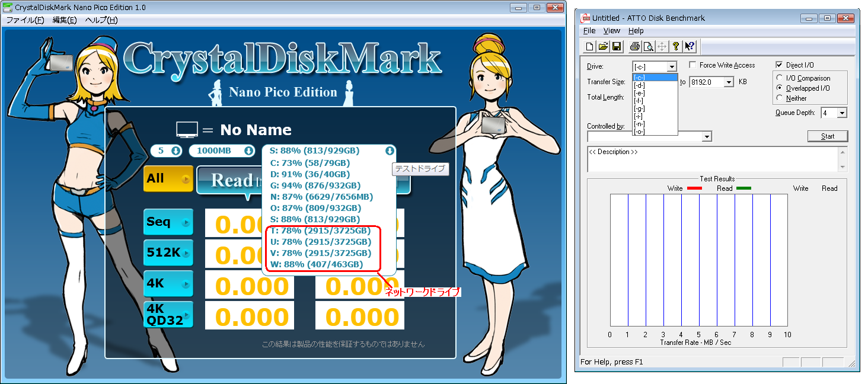Click the yellow question mark About icon
Image resolution: width=868 pixels, height=384 pixels.
[x=675, y=46]
